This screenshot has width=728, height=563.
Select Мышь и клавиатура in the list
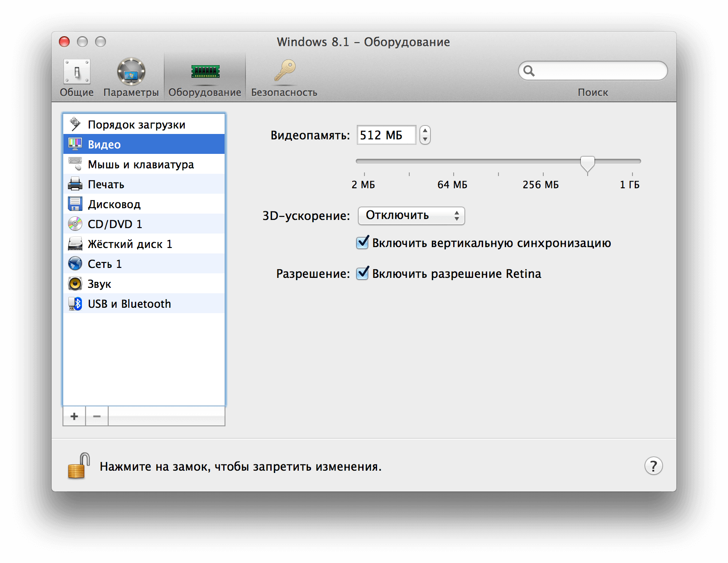144,164
